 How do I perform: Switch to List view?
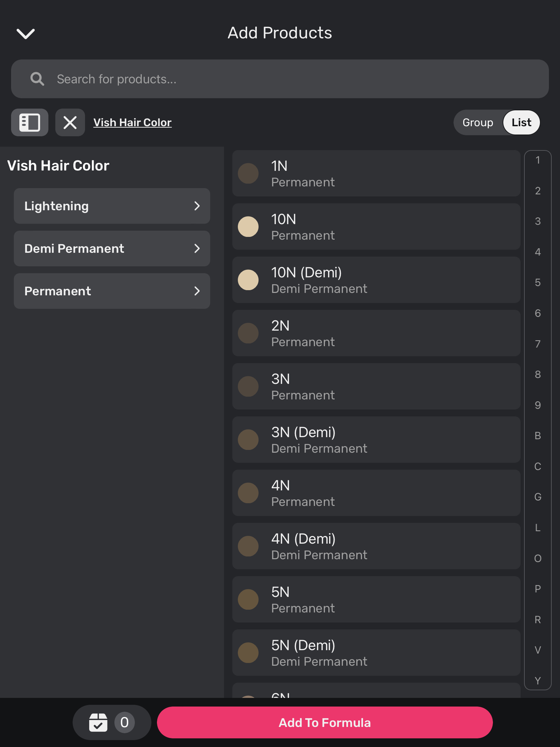click(521, 122)
